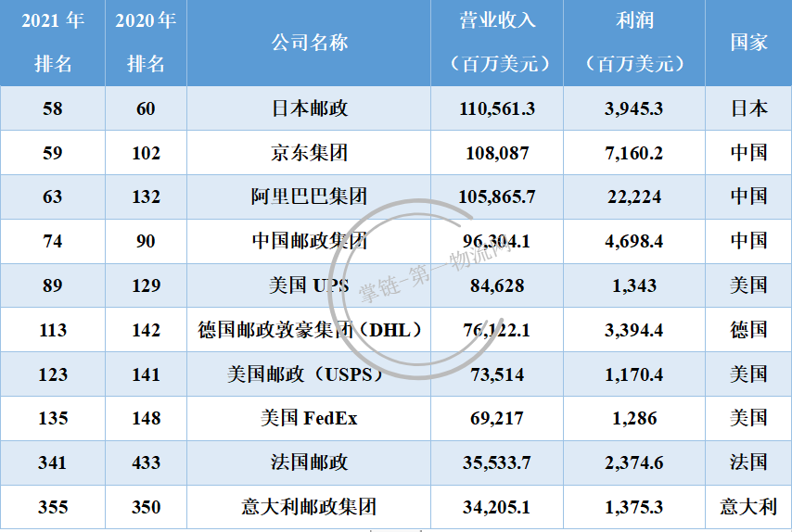
Task: Select the profit value 3,394.4
Action: 634,330
